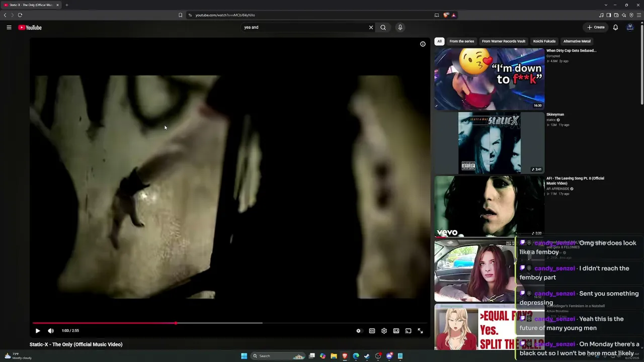Viewport: 644px width, 362px height.
Task: Cast the video to a TV
Action: 408,331
